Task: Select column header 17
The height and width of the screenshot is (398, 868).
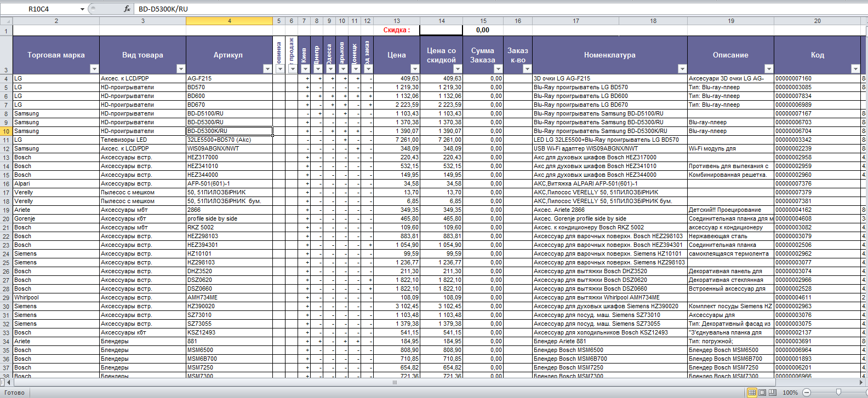Action: tap(576, 21)
